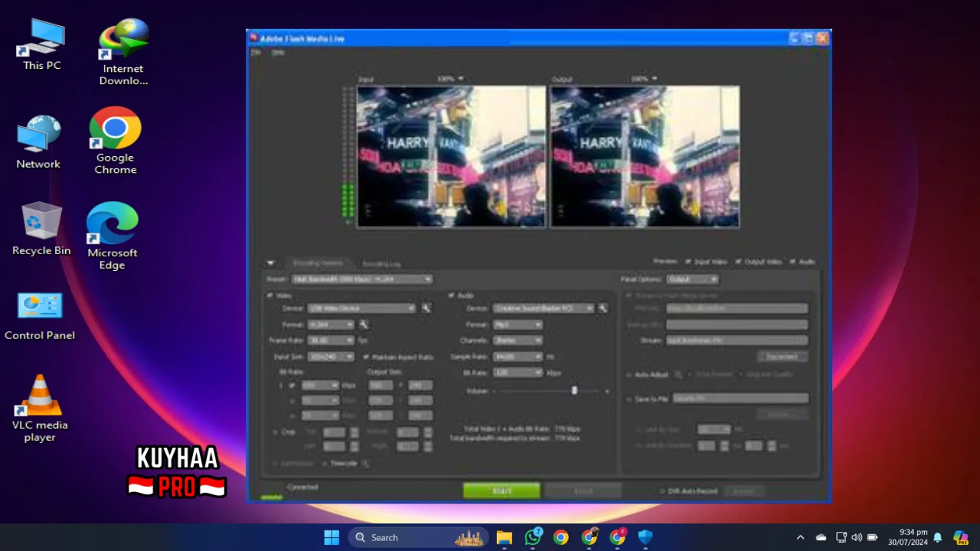Open This PC desktop icon
The width and height of the screenshot is (980, 551).
tap(41, 44)
